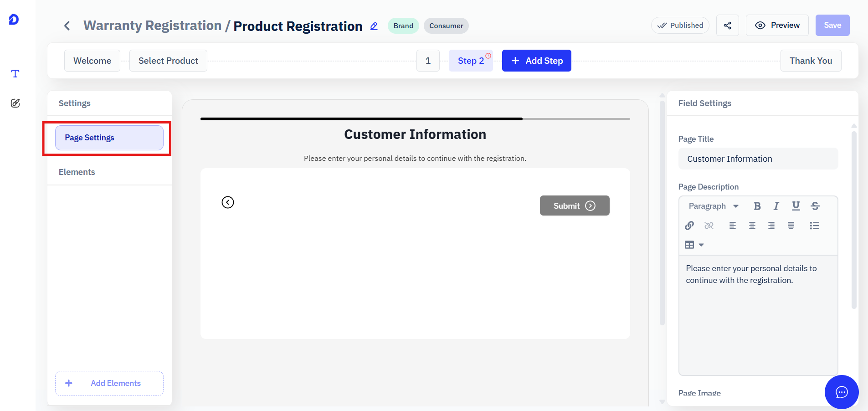Click the Page Title input field
Image resolution: width=868 pixels, height=411 pixels.
click(758, 159)
